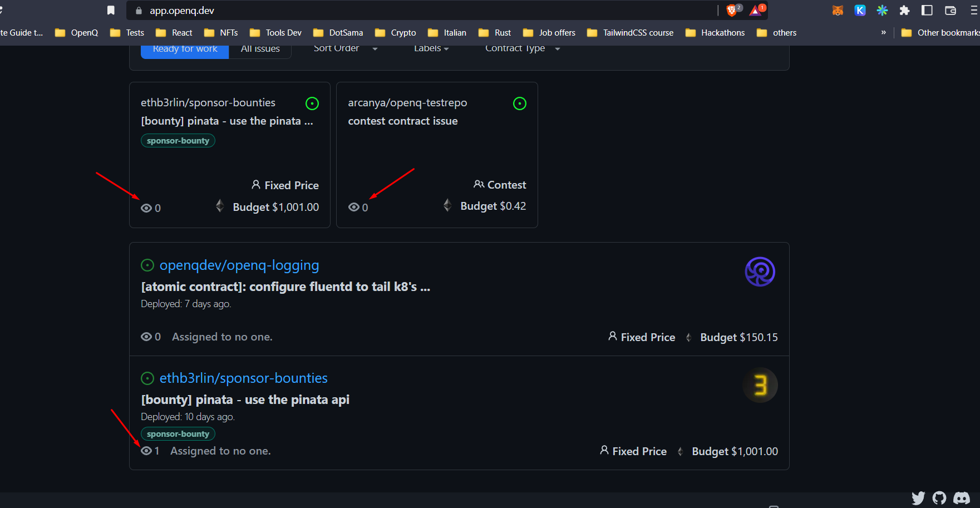Open the Other bookmarks folder
Image resolution: width=980 pixels, height=508 pixels.
pos(940,33)
